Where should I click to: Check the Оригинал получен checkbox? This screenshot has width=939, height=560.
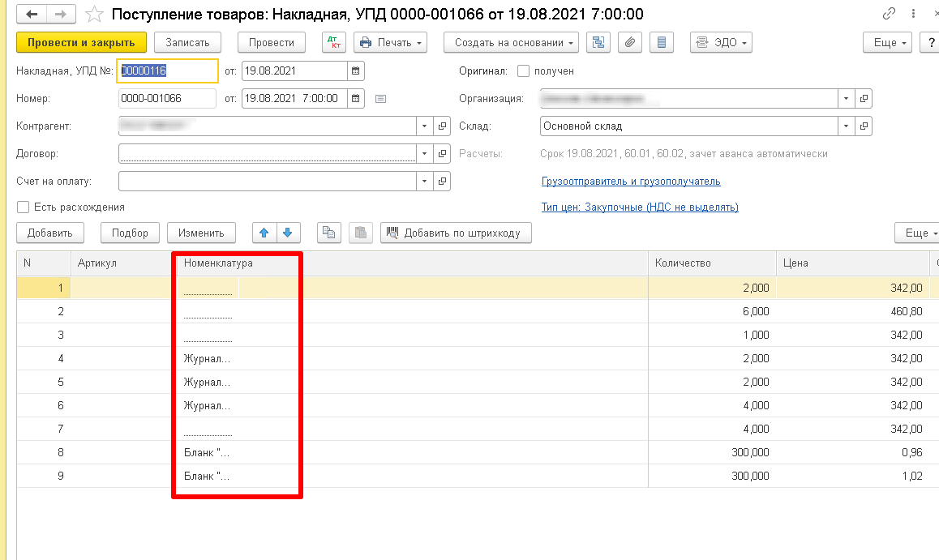tap(523, 71)
